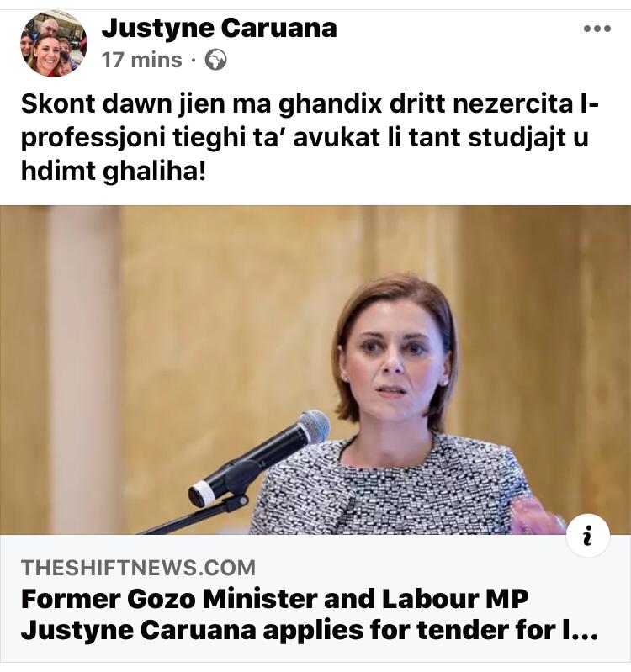
Task: Click the '17 mins' post timestamp
Action: 142,60
